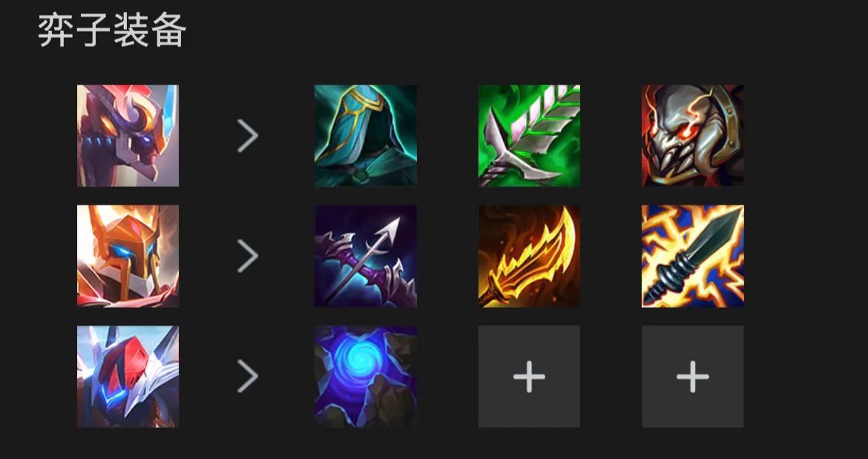The image size is (868, 459).
Task: Click the 弈子装备 section heading
Action: click(x=112, y=30)
